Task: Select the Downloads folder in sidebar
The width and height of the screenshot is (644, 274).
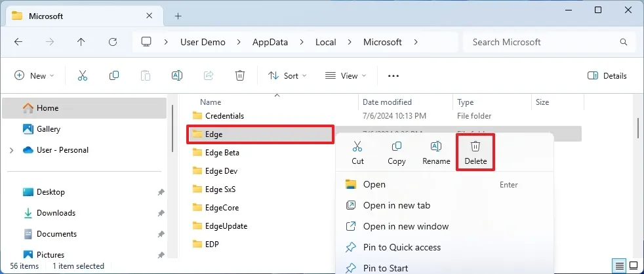Action: point(56,213)
